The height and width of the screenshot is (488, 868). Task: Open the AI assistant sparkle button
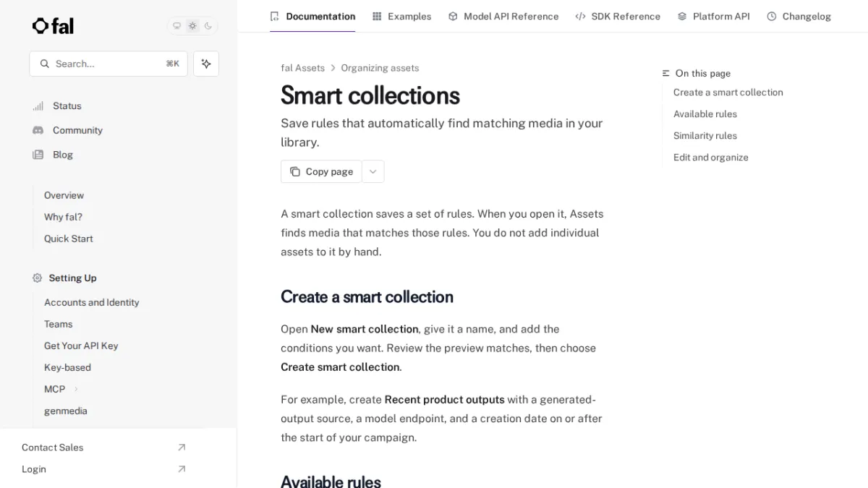[206, 64]
